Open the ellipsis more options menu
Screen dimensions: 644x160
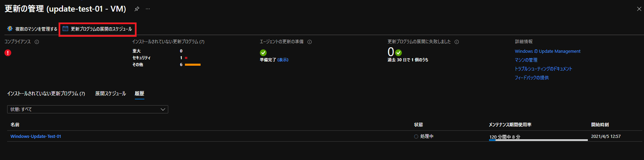click(x=147, y=9)
